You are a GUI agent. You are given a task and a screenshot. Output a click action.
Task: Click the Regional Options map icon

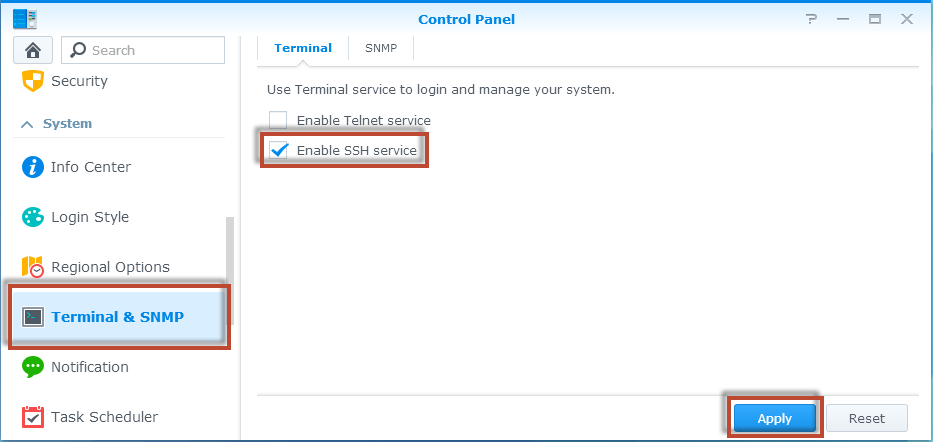point(33,267)
